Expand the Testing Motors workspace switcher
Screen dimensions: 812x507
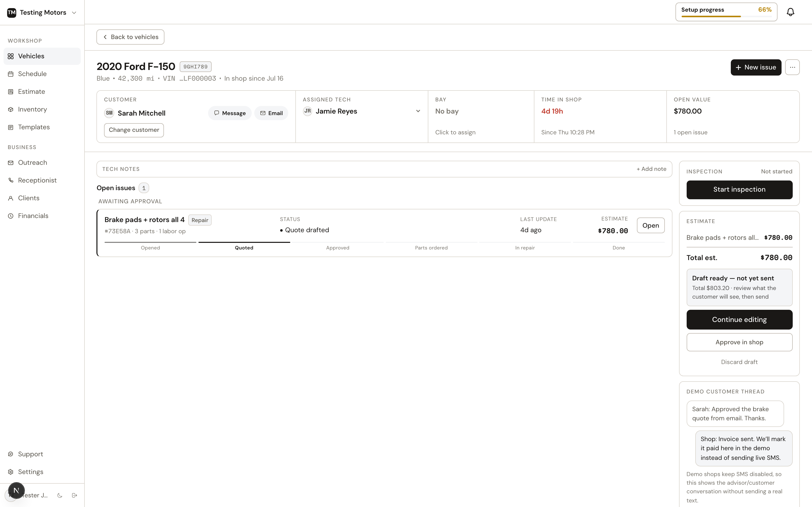tap(42, 12)
